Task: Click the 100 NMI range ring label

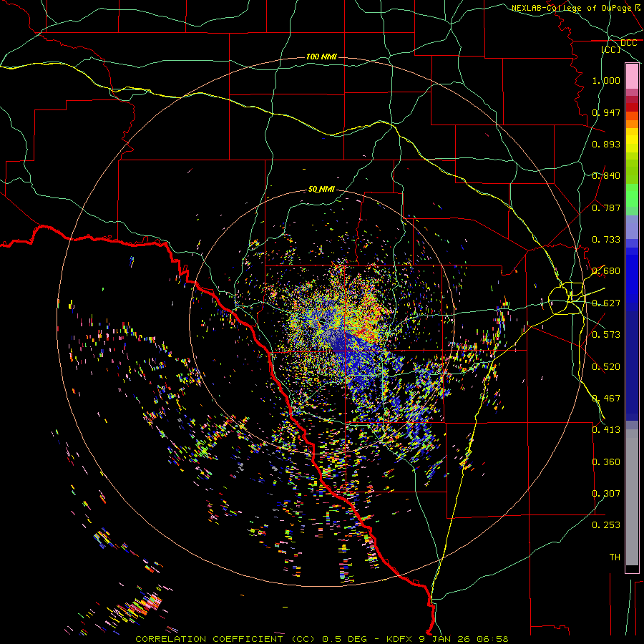Action: 321,57
